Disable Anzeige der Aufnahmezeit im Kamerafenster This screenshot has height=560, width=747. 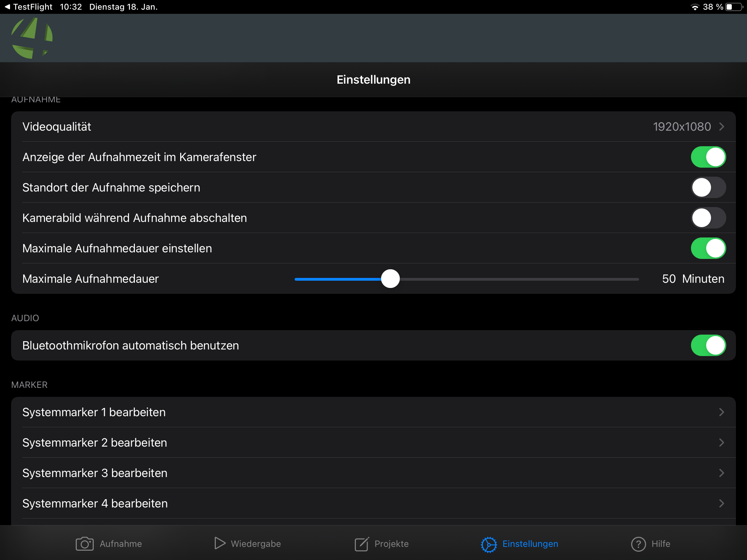[x=708, y=157]
